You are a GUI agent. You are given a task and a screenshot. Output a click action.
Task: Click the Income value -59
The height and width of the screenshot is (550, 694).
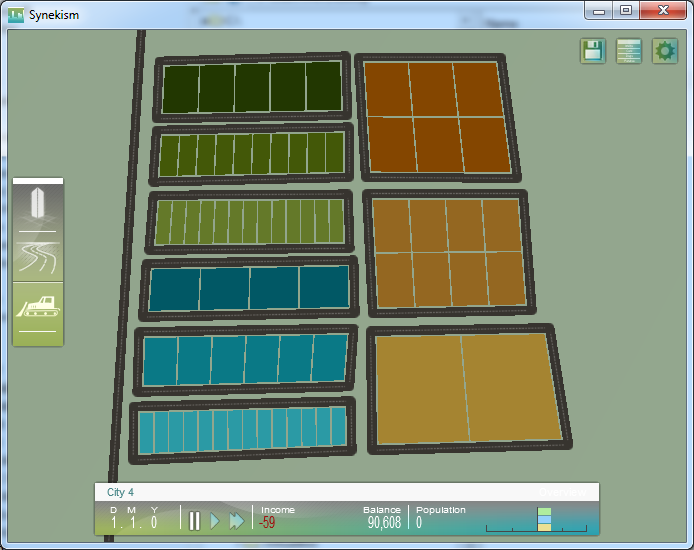pos(267,523)
